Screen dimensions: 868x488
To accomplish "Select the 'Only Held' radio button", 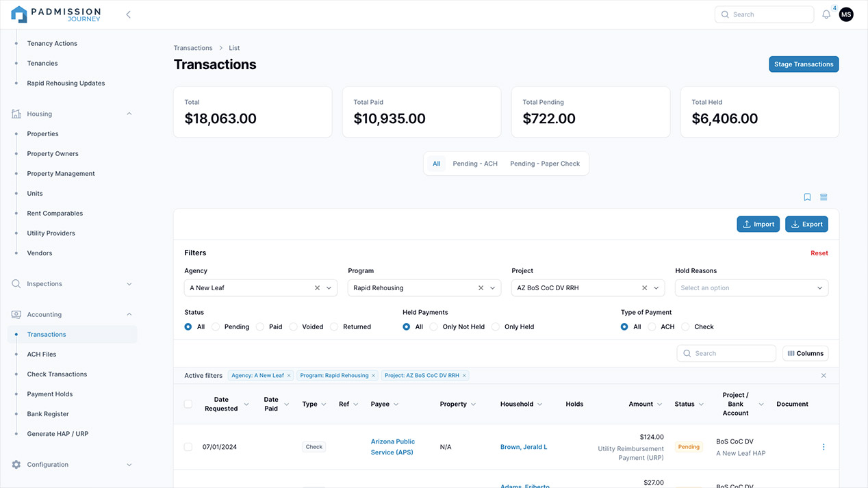I will pos(496,327).
